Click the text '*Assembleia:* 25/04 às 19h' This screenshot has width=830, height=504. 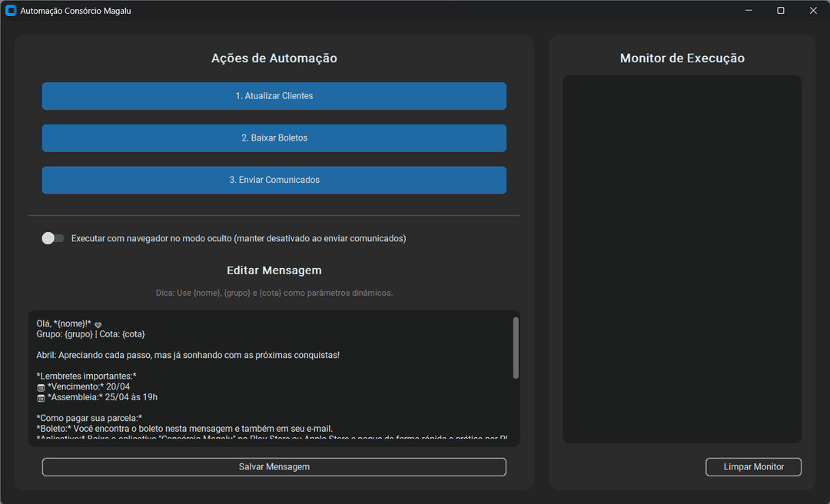[x=102, y=397]
